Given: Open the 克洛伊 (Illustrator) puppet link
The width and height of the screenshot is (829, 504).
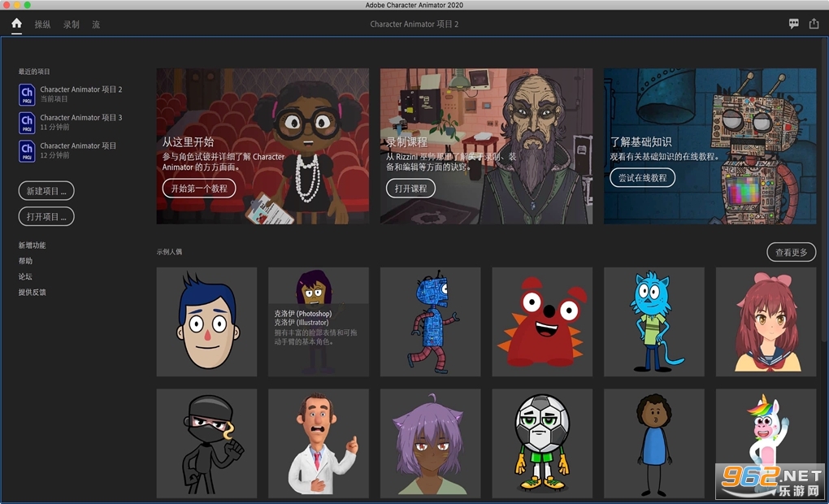Looking at the screenshot, I should [302, 323].
